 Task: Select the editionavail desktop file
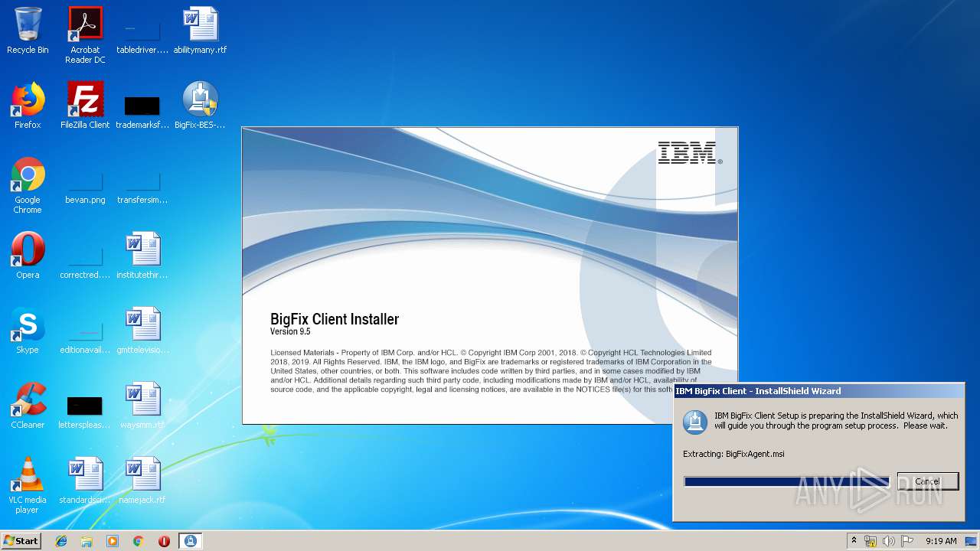tap(85, 337)
